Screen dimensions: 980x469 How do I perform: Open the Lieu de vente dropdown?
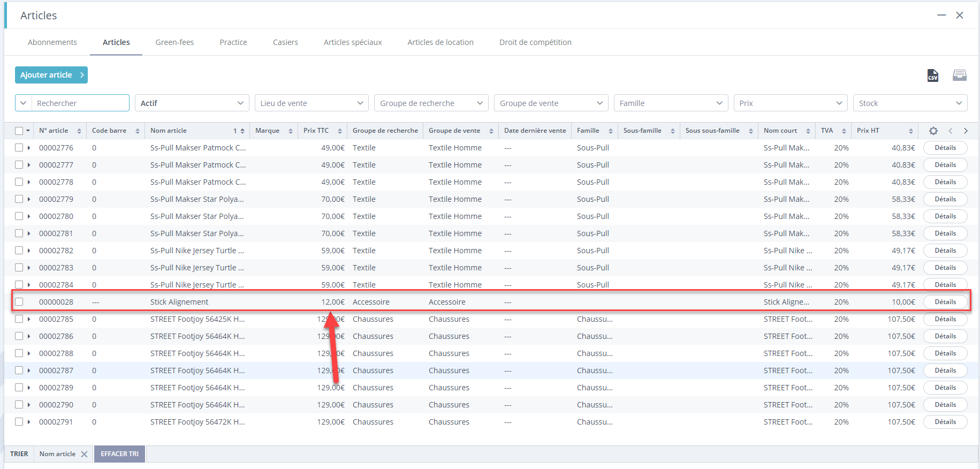[312, 103]
